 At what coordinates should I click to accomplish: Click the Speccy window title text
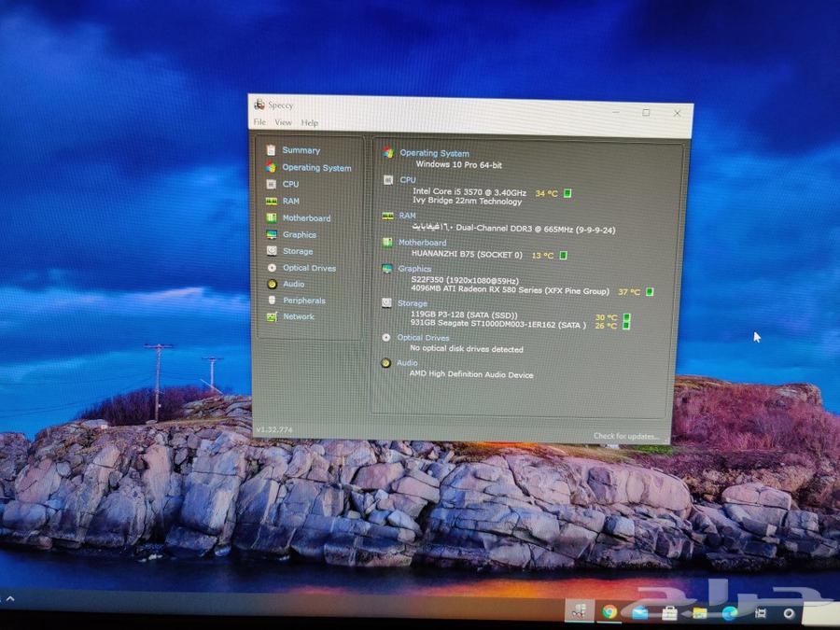280,105
